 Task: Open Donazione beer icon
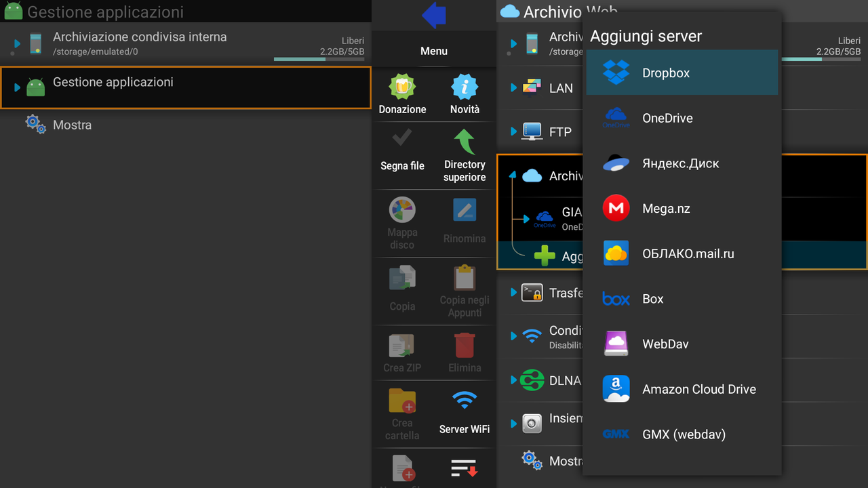[x=402, y=87]
